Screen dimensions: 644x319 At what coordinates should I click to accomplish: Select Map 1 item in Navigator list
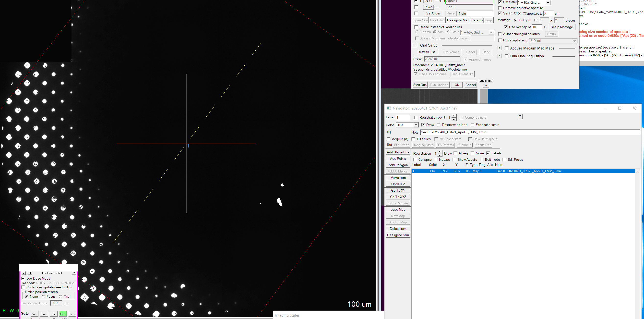(x=523, y=171)
